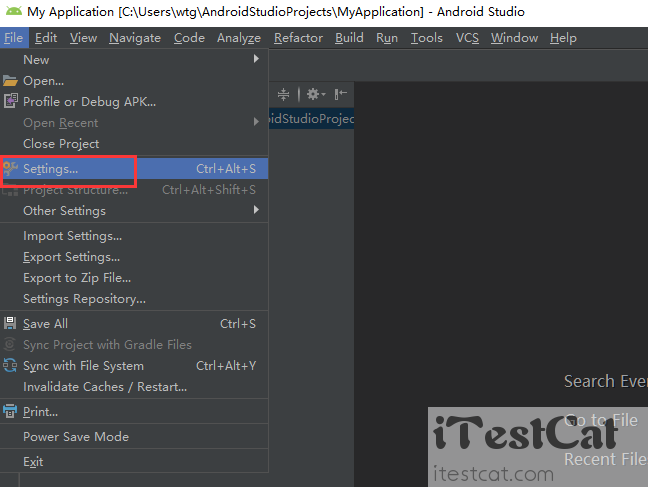Select Export Settings...

coord(134,257)
